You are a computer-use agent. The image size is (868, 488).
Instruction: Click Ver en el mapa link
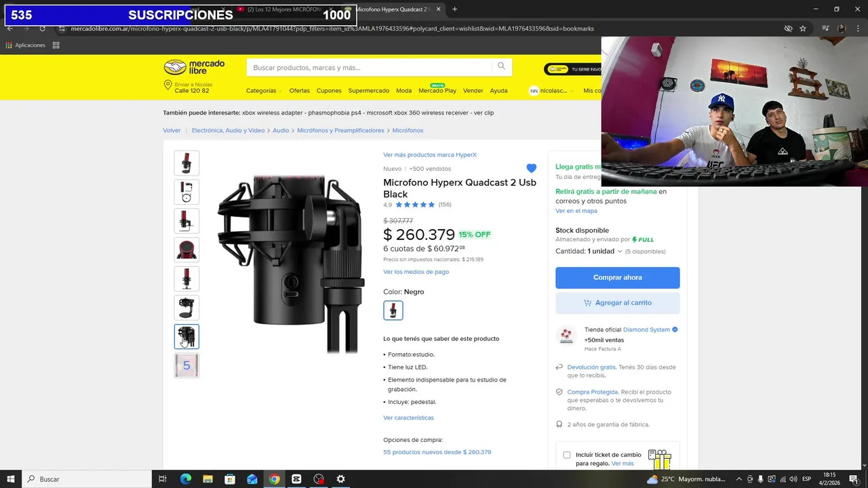tap(576, 211)
